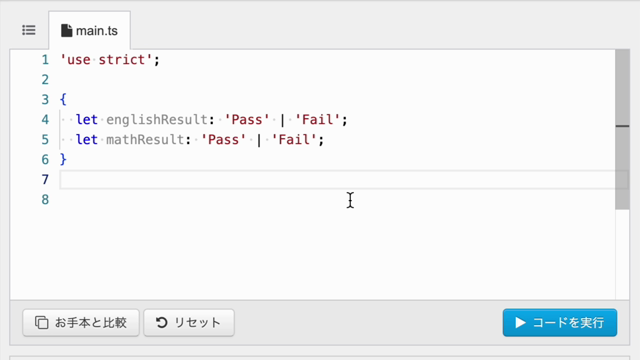Click the copy icon in compare button
This screenshot has height=360, width=640.
(41, 322)
